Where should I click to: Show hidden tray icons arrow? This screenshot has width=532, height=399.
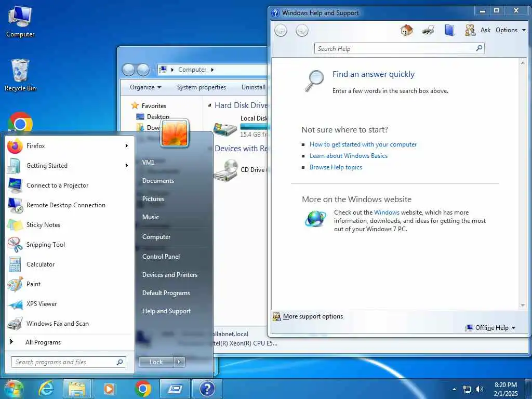coord(454,389)
